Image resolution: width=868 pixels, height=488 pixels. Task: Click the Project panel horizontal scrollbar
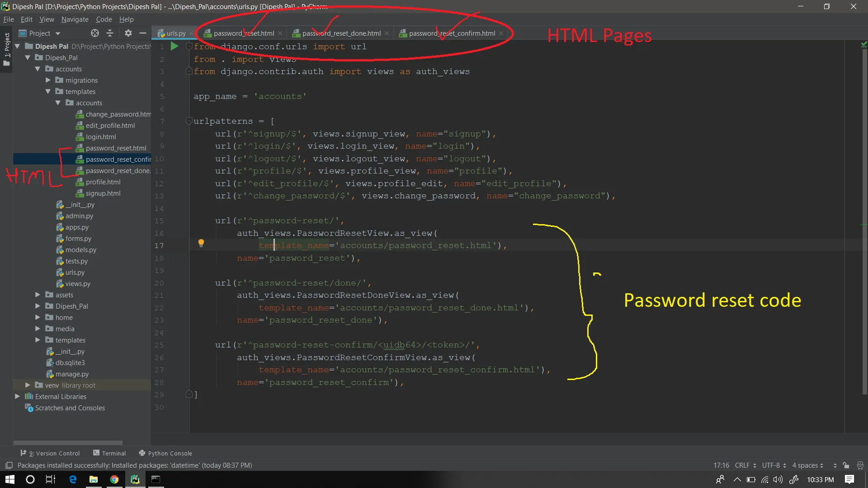(68, 442)
